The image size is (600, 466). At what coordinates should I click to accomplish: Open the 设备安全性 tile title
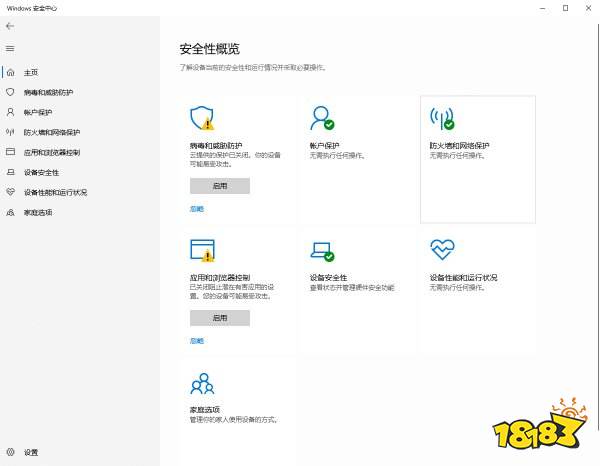(x=328, y=277)
